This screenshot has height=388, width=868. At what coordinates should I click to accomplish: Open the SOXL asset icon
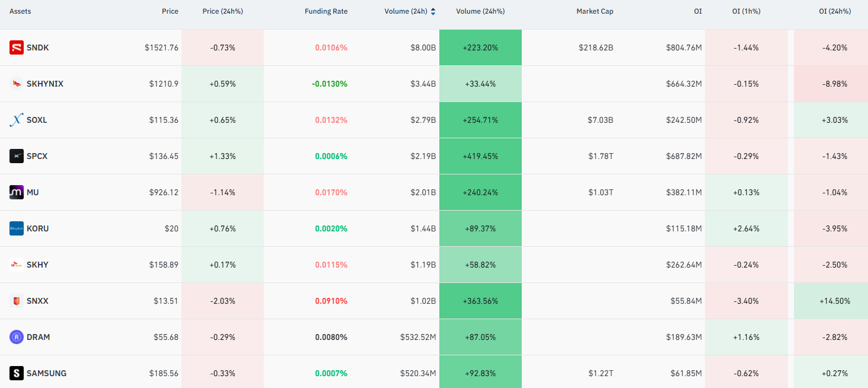click(x=17, y=120)
